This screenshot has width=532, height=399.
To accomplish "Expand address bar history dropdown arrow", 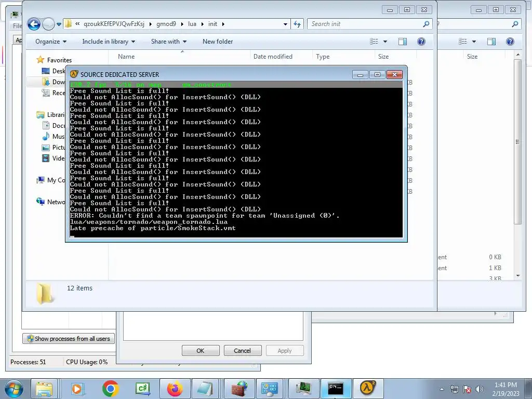I will (x=285, y=24).
